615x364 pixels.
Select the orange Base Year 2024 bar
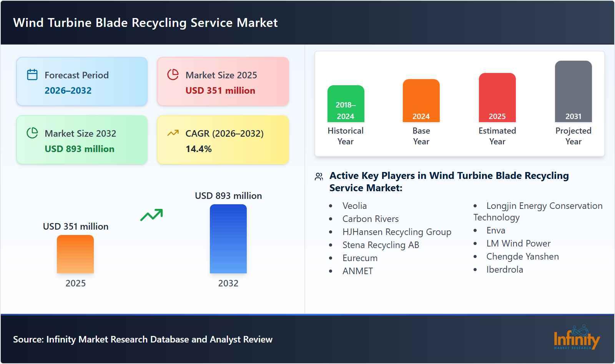[421, 101]
